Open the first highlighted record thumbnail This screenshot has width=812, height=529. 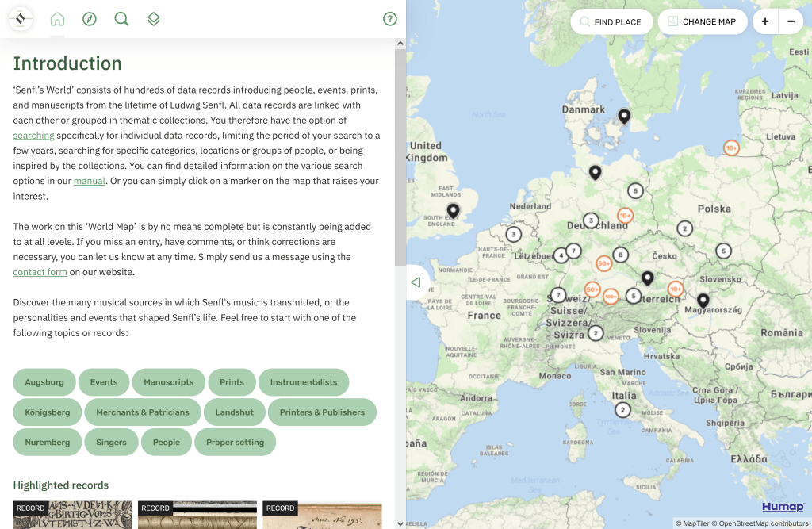(x=73, y=515)
